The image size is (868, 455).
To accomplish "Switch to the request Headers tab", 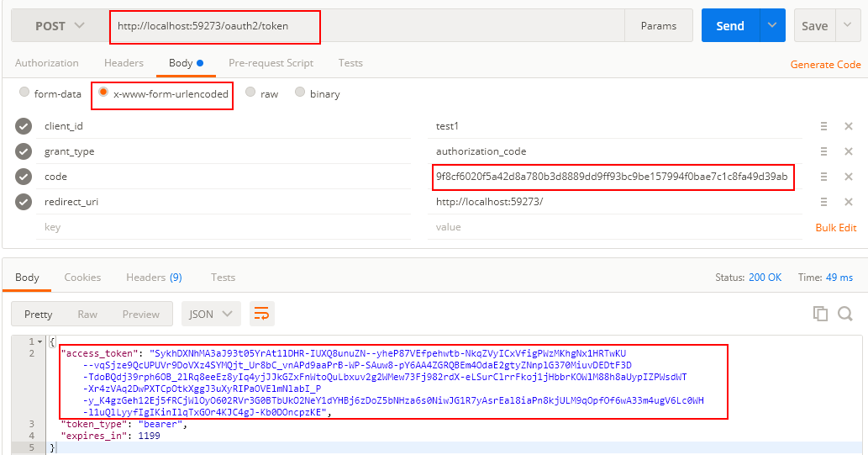I will pyautogui.click(x=124, y=63).
